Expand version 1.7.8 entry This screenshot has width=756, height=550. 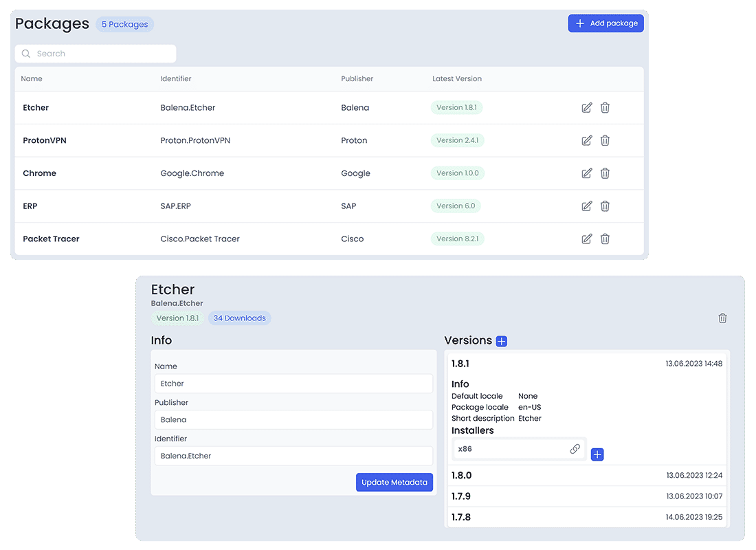(x=461, y=517)
